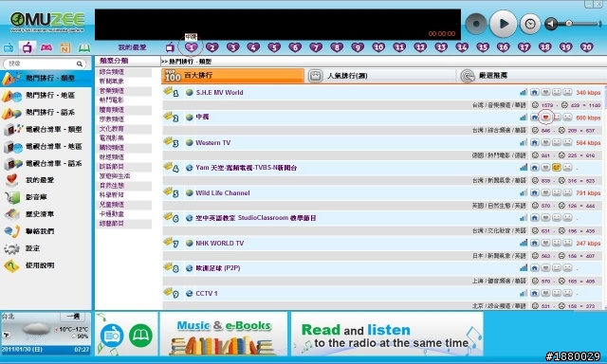Select 兒童頻道 category in type list
The width and height of the screenshot is (607, 364).
click(112, 205)
